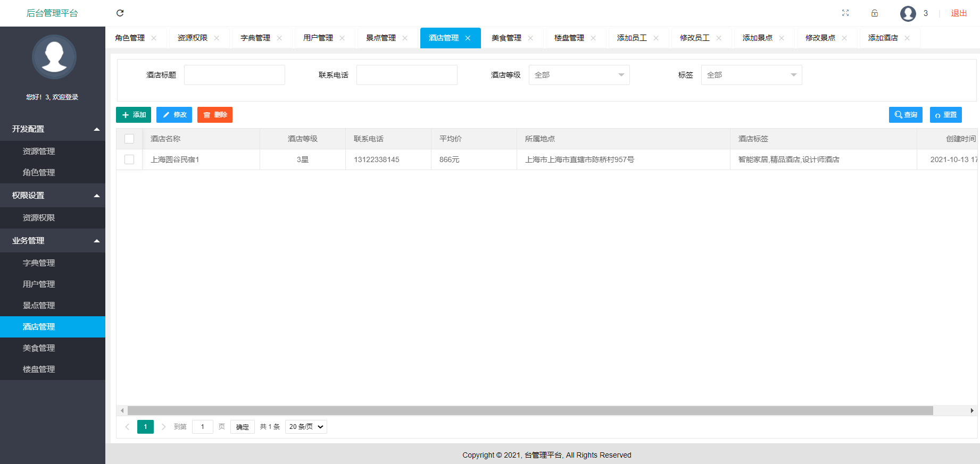Close the 添加酒店 tab
Image resolution: width=980 pixels, height=464 pixels.
tap(907, 38)
